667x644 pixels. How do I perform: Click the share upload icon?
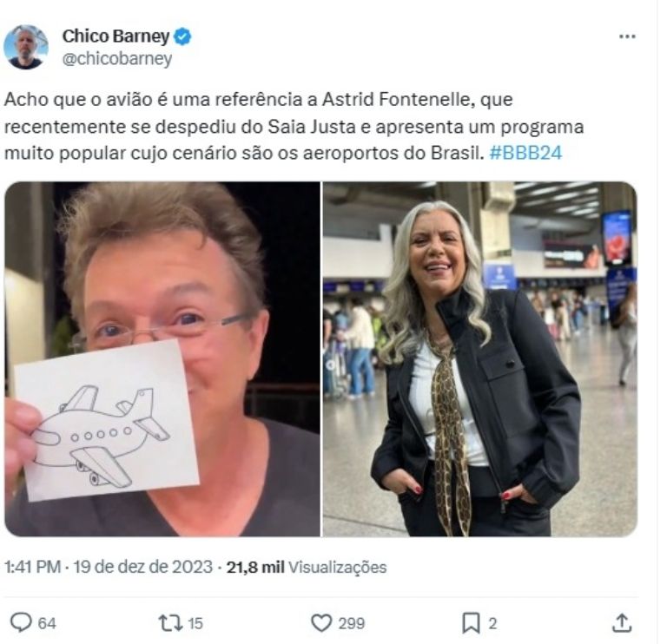(622, 623)
